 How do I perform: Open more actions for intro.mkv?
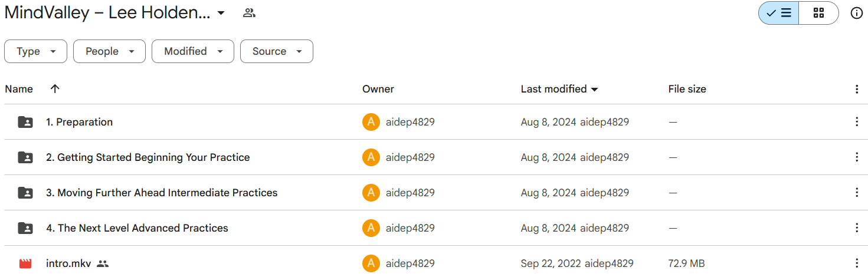[x=857, y=263]
